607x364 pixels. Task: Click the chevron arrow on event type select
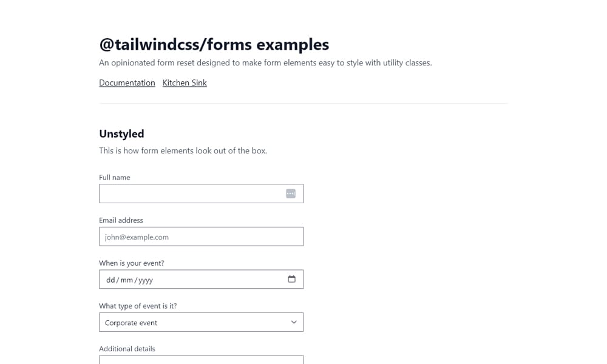(293, 322)
